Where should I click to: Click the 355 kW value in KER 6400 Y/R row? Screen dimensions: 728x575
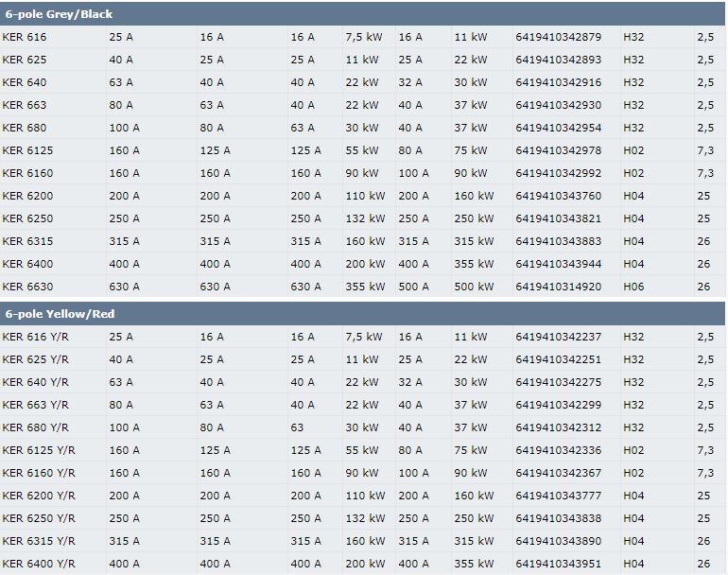tap(474, 564)
